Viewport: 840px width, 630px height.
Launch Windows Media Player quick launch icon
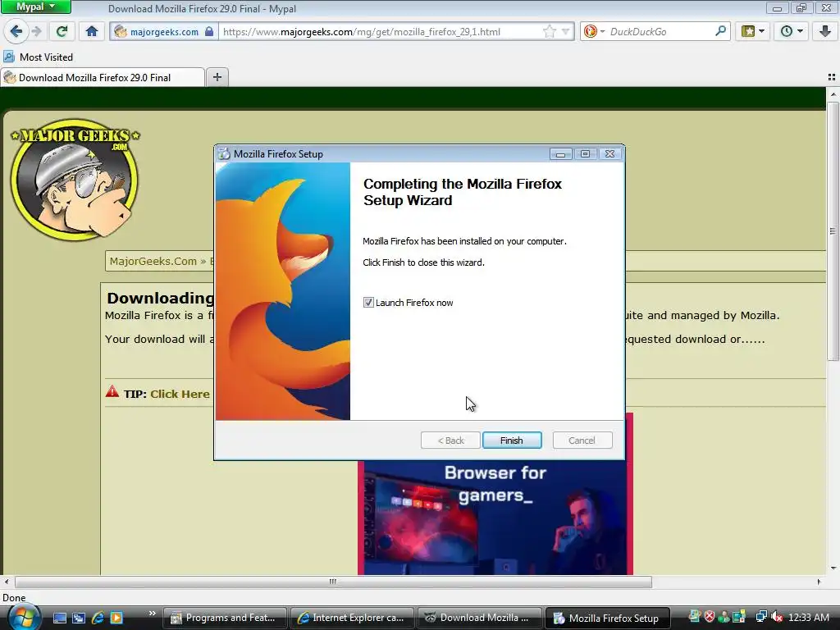[116, 618]
